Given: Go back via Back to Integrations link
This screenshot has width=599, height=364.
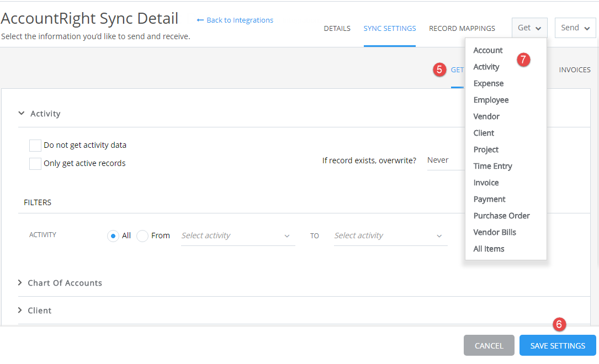Looking at the screenshot, I should [235, 20].
